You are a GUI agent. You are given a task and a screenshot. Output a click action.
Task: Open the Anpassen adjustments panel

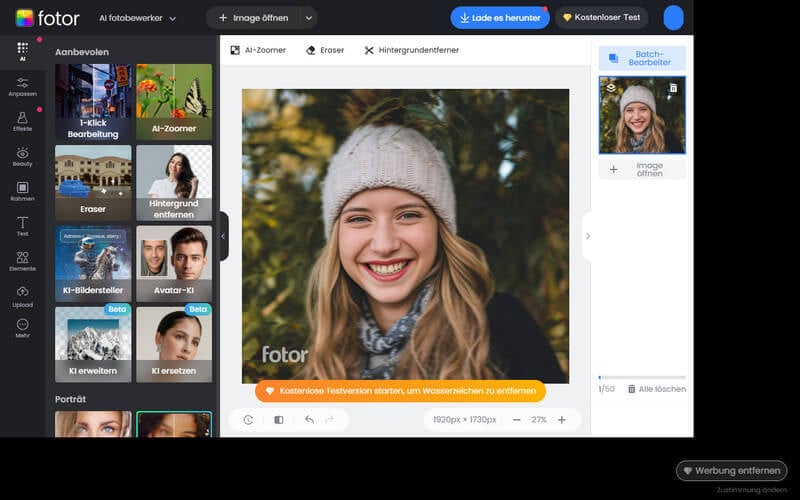point(22,87)
